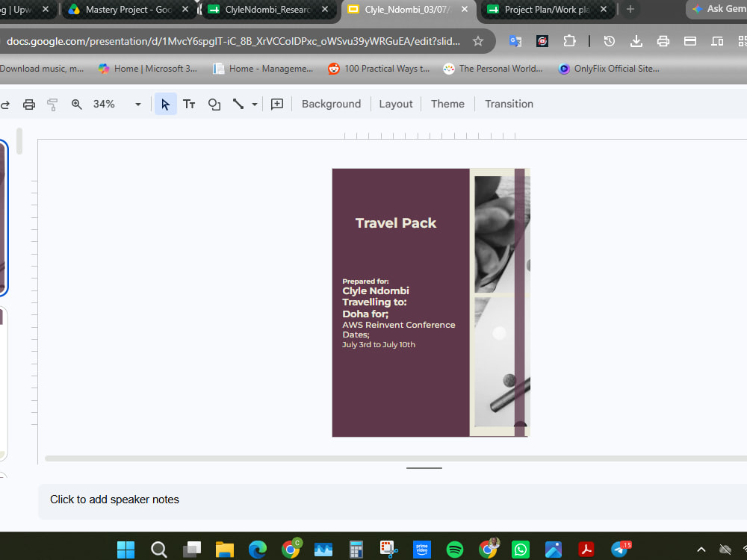Select the line tool

click(x=238, y=105)
